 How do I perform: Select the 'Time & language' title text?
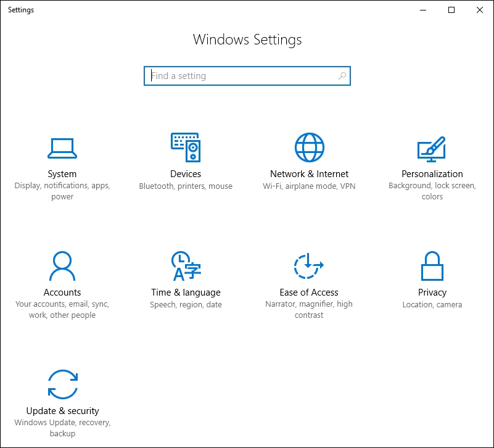[x=186, y=292]
